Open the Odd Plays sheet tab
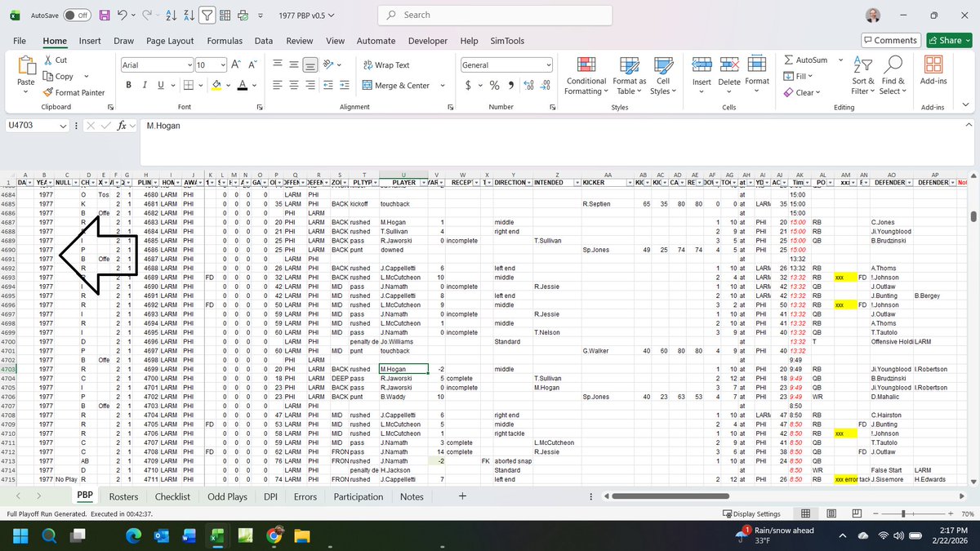980x551 pixels. (x=227, y=496)
